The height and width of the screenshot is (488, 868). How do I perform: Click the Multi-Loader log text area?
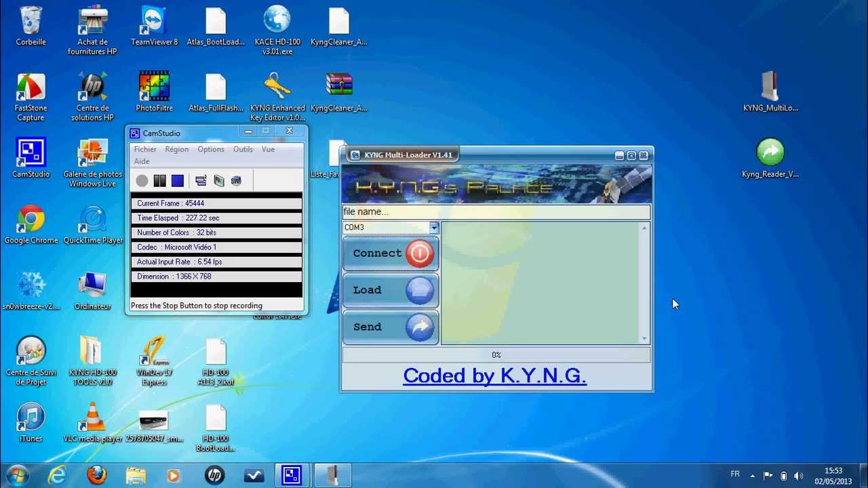tap(540, 283)
